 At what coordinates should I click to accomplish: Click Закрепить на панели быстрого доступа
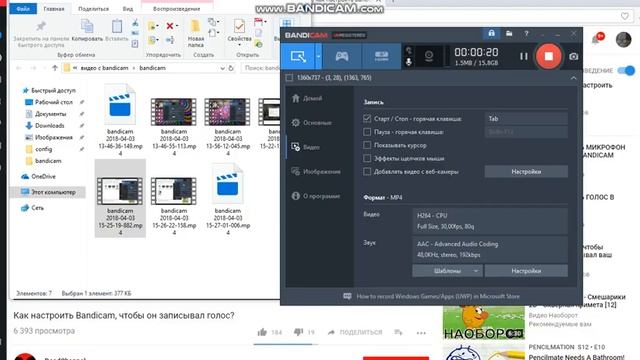[x=41, y=33]
